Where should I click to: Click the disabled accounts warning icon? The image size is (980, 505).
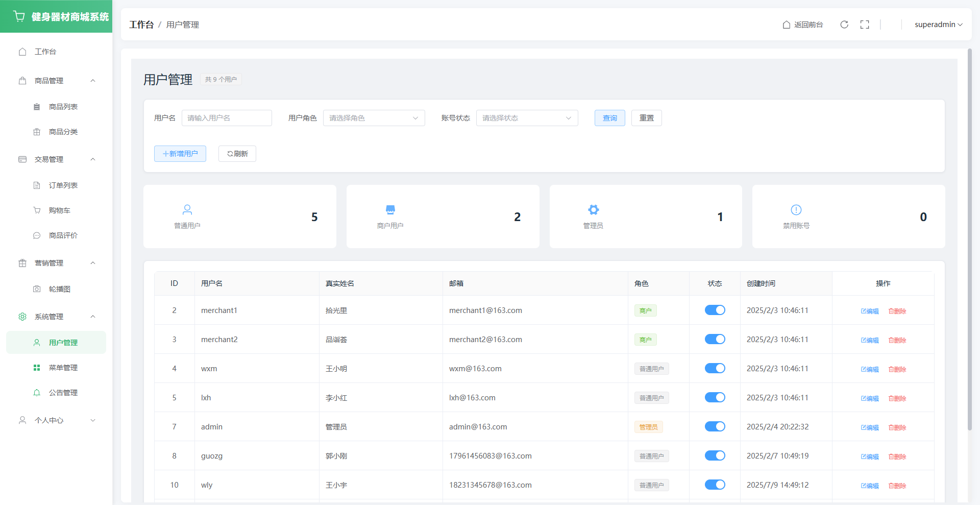pos(796,210)
